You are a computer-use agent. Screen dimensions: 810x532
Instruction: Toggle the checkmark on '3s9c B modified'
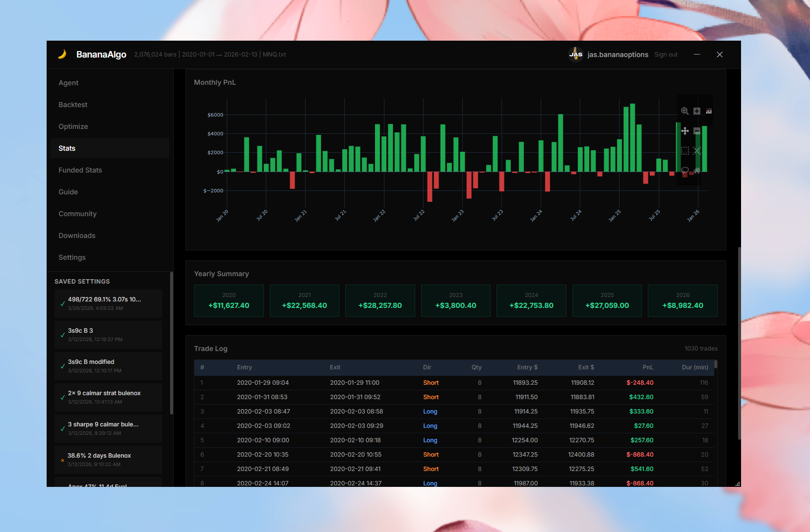pos(62,366)
